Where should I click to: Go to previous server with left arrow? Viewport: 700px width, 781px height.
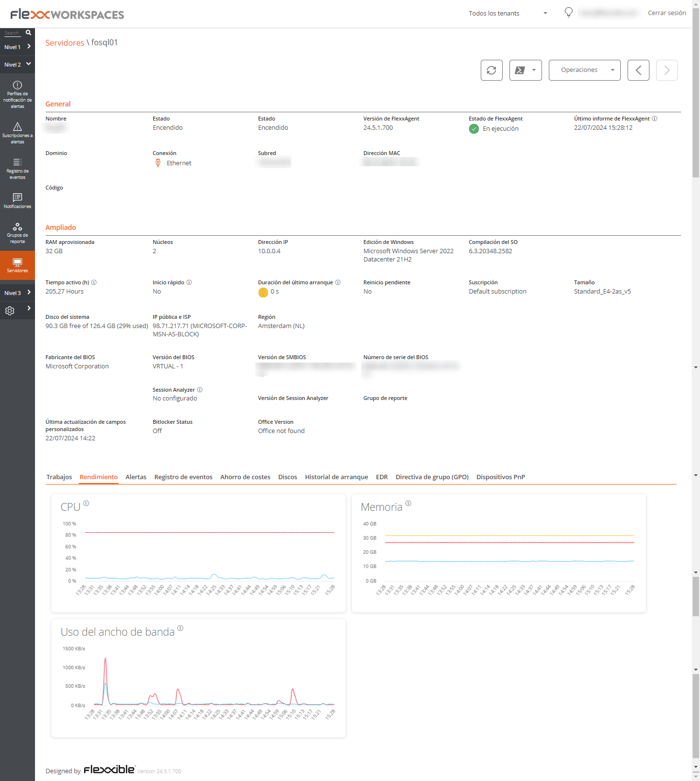tap(638, 70)
